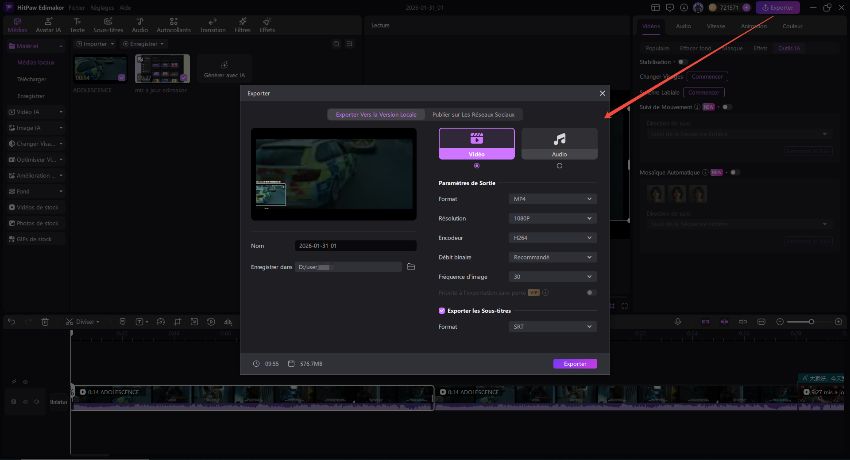Click the Générer avec IA tile
Image resolution: width=850 pixels, height=460 pixels.
pyautogui.click(x=224, y=69)
